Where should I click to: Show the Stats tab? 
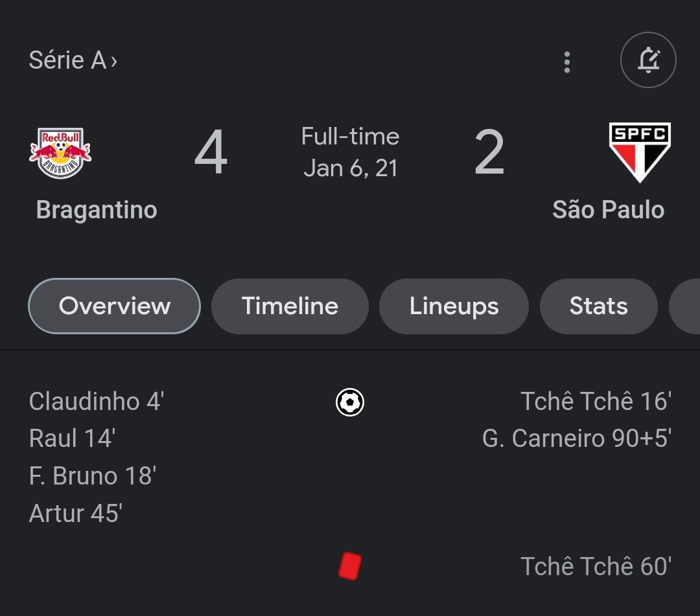598,306
